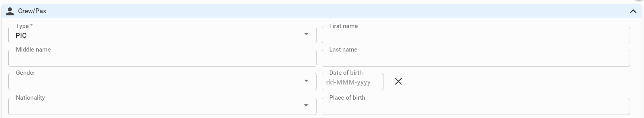Focus the Place of birth input field

point(476,107)
